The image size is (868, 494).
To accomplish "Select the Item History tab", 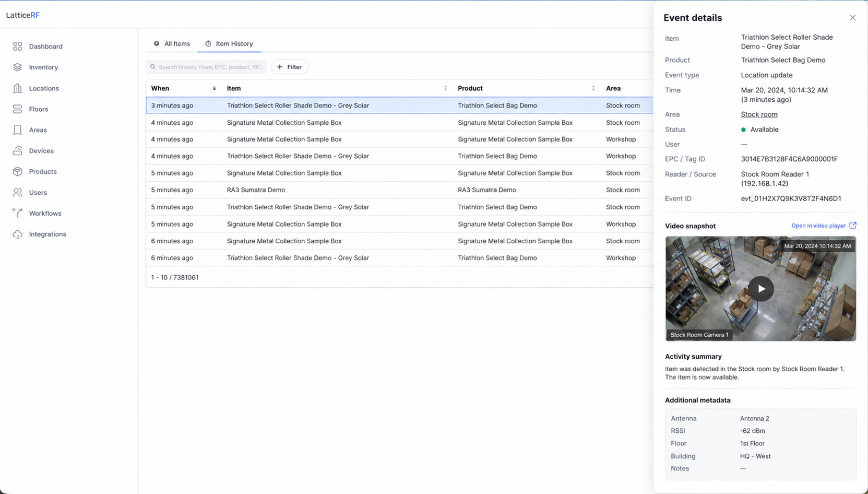I will tap(229, 44).
